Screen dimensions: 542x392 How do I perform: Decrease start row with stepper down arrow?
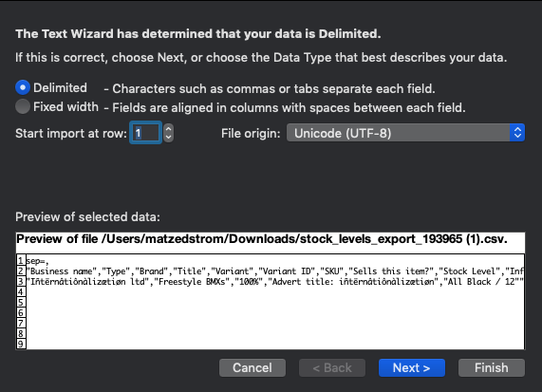tap(168, 138)
